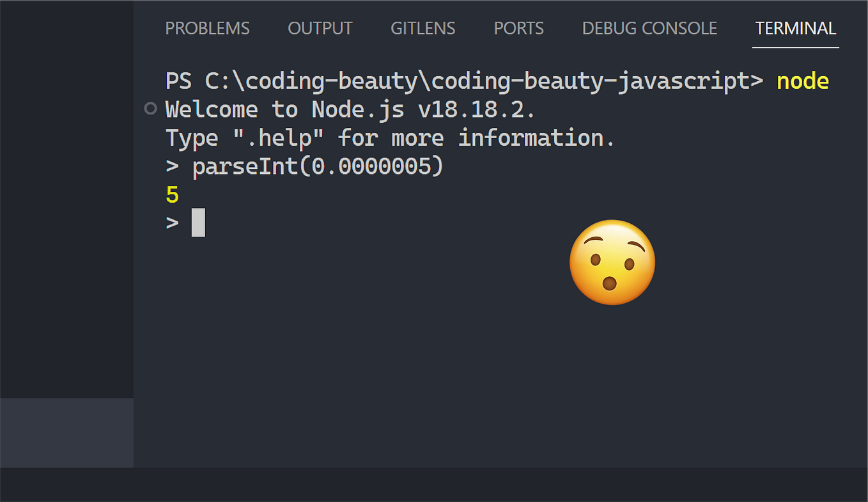Select the GITLENS tab
The height and width of the screenshot is (502, 868).
(422, 28)
